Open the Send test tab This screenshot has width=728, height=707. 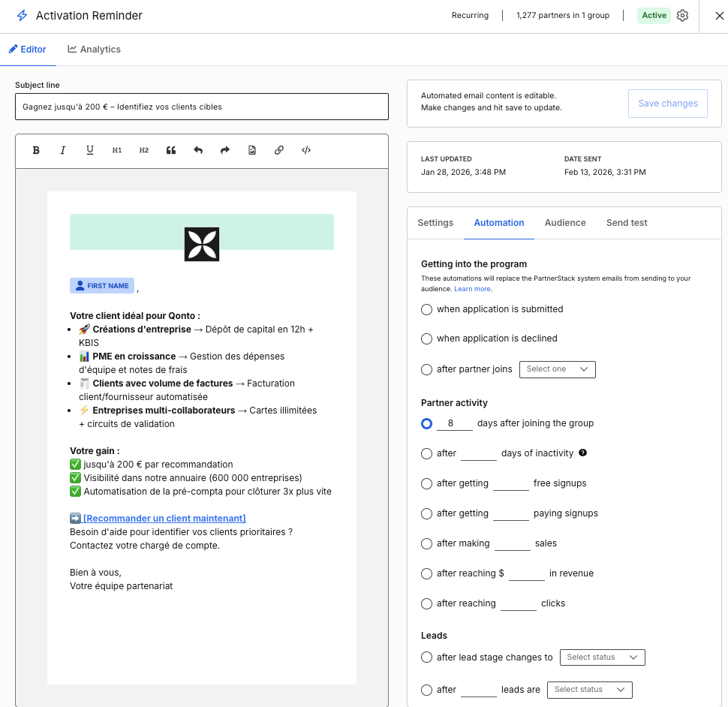(627, 223)
